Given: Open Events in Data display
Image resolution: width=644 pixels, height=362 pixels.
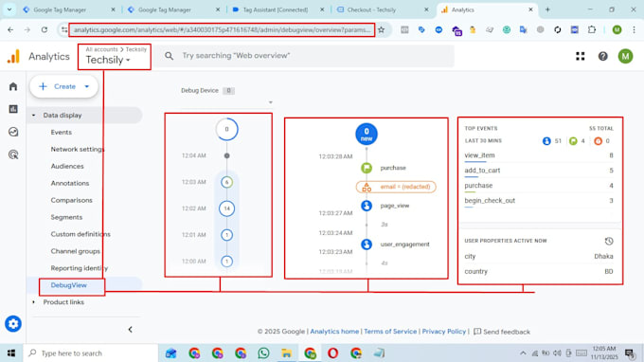Looking at the screenshot, I should point(62,133).
